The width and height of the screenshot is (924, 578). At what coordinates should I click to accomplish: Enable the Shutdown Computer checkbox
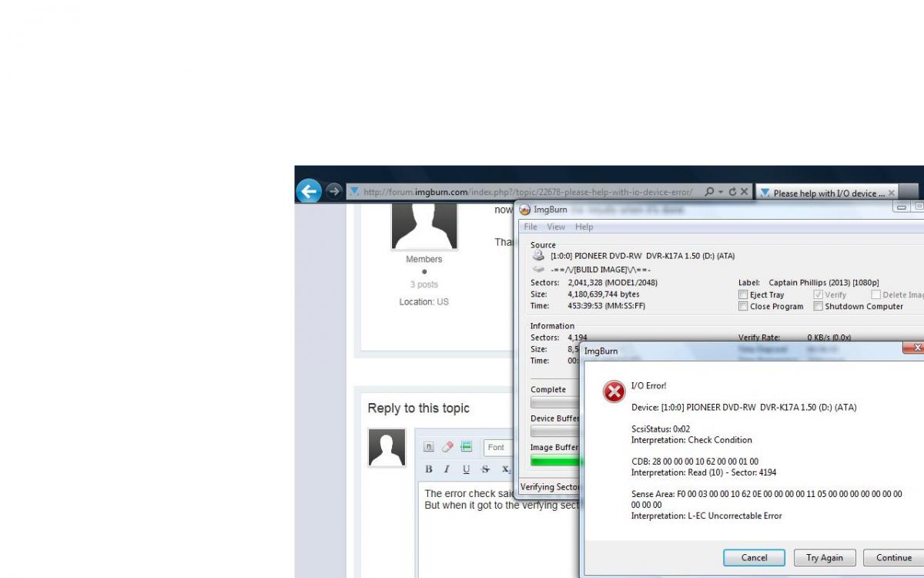[x=819, y=306]
